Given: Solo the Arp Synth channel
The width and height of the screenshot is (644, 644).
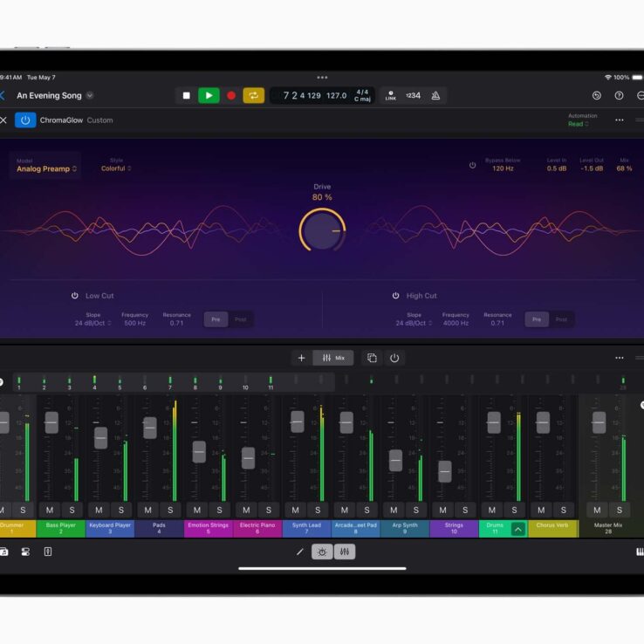Looking at the screenshot, I should 416,510.
